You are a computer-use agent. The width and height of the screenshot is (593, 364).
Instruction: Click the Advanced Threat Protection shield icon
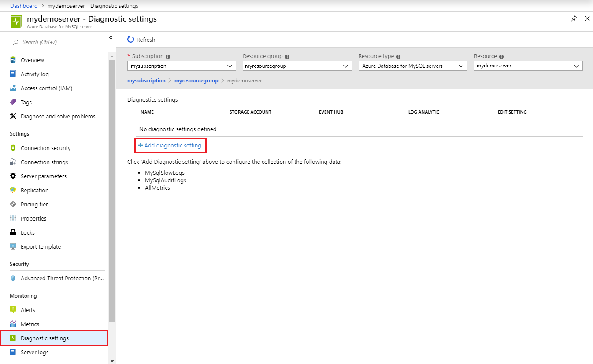pyautogui.click(x=13, y=279)
